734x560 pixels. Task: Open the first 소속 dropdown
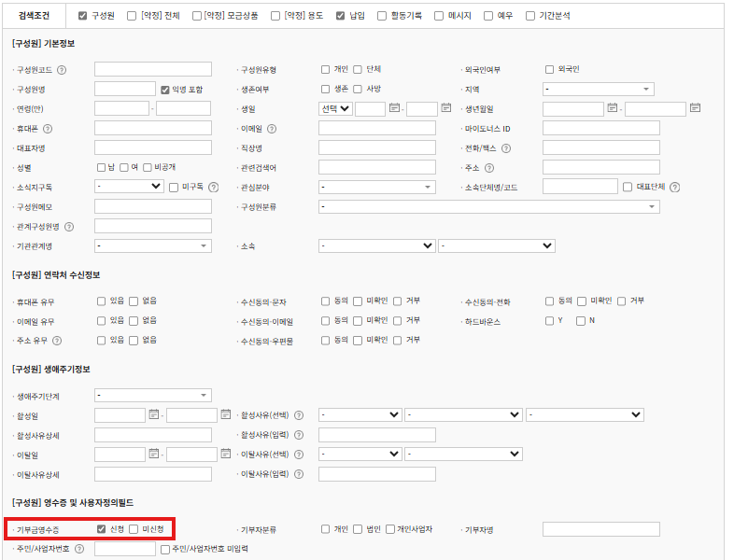[377, 246]
